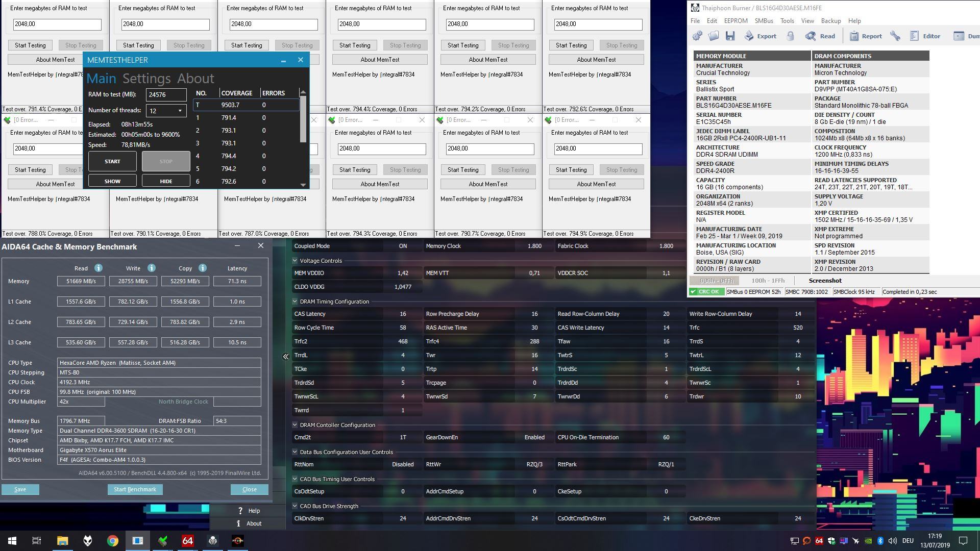The height and width of the screenshot is (551, 980).
Task: Click the HIDE button in MemTestHelper
Action: click(166, 181)
